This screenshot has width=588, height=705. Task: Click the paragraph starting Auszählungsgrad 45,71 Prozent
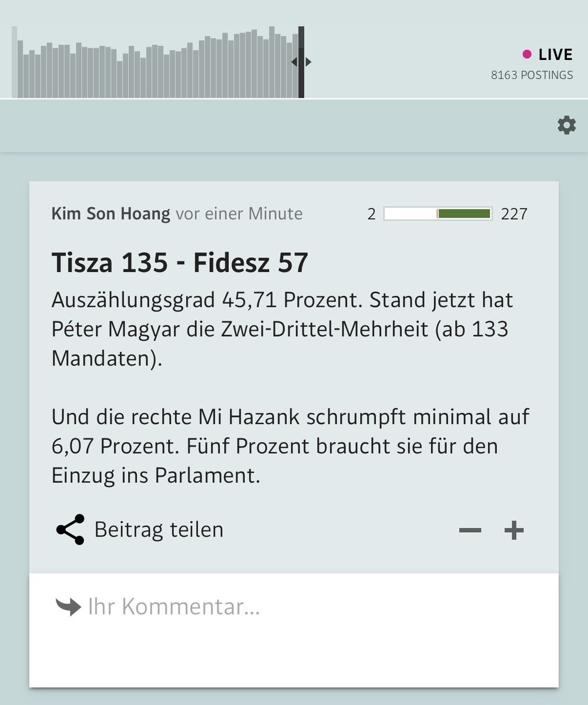click(283, 329)
